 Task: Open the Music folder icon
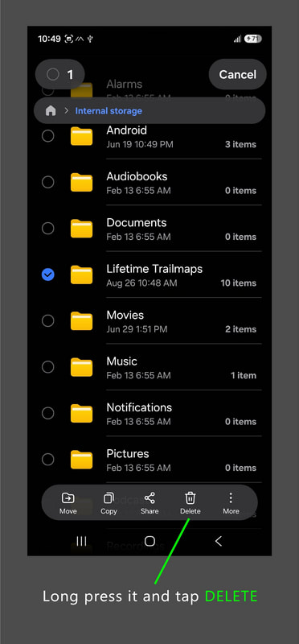(x=81, y=367)
